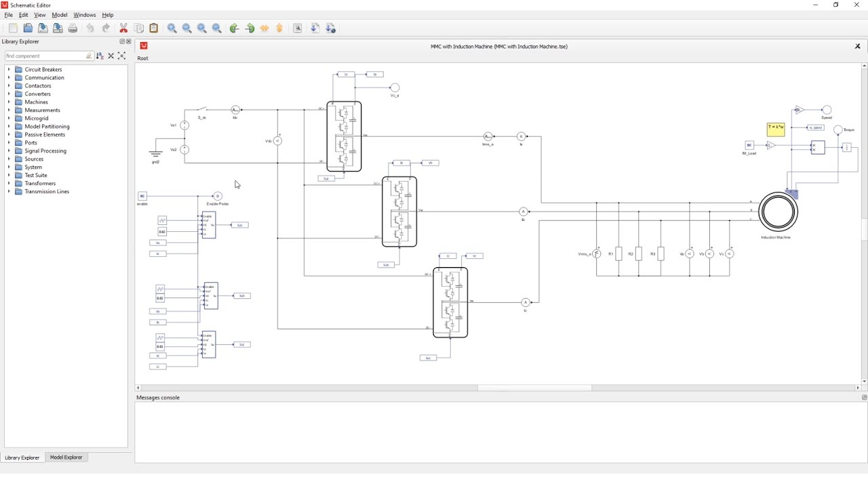Select Test Suite in library tree

tap(36, 176)
